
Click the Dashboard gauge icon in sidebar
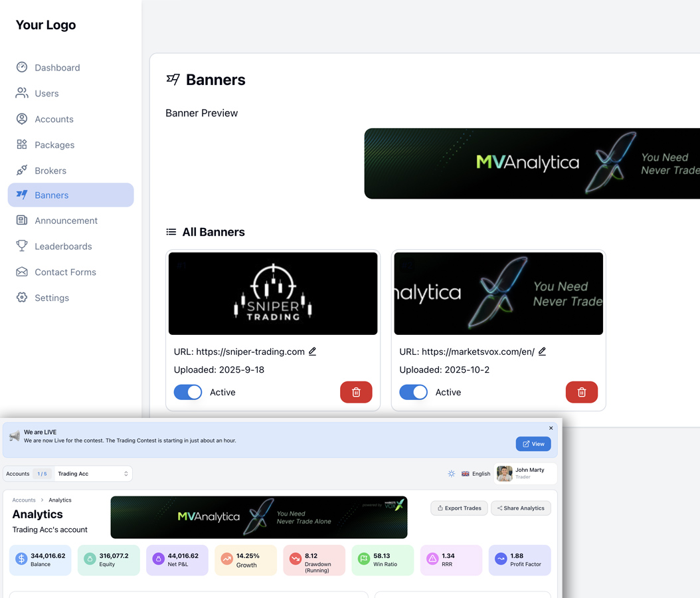click(22, 67)
